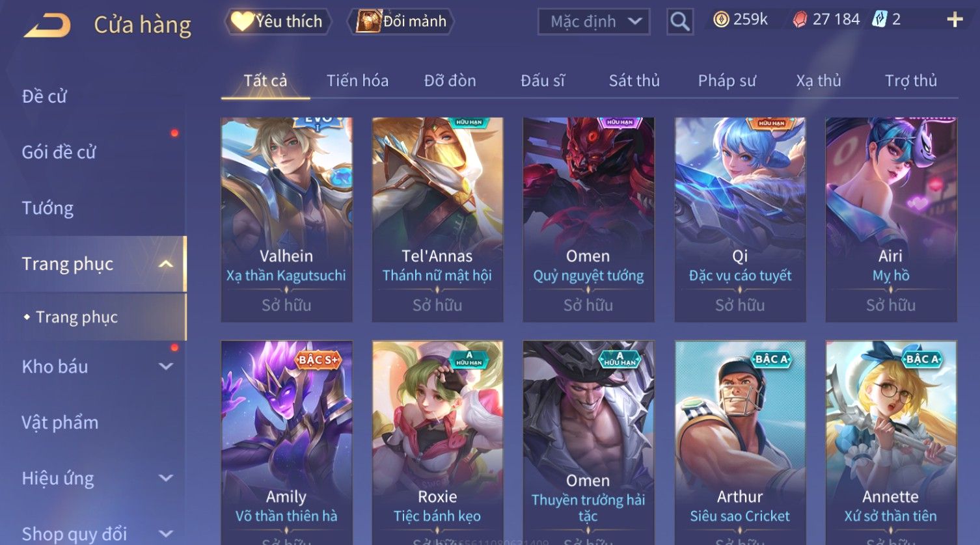
Task: Open the Mặc định sort dropdown
Action: click(x=594, y=21)
